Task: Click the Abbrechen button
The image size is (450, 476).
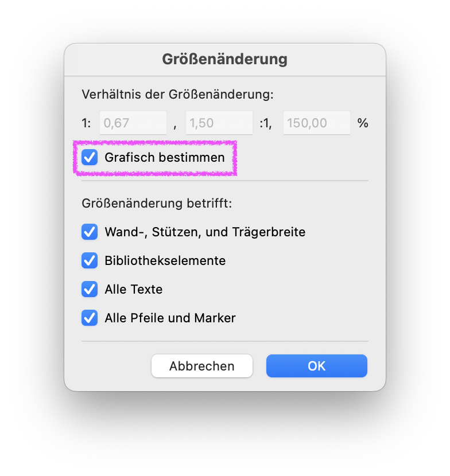Action: [202, 366]
